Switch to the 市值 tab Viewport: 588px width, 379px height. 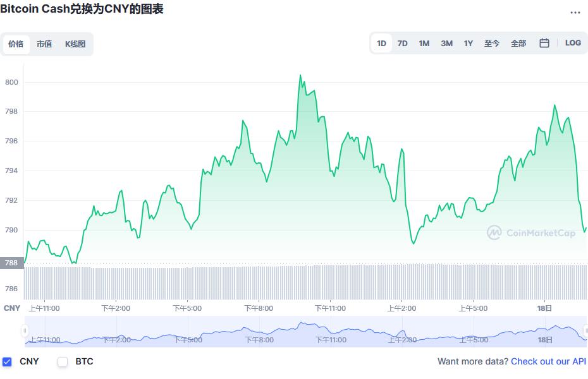click(x=45, y=44)
